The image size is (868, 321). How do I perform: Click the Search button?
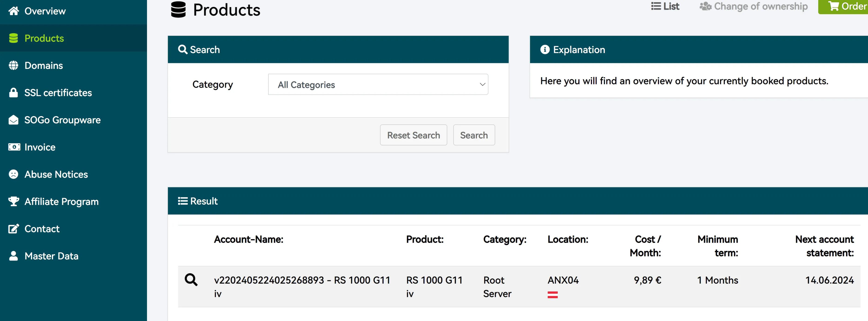click(x=474, y=135)
